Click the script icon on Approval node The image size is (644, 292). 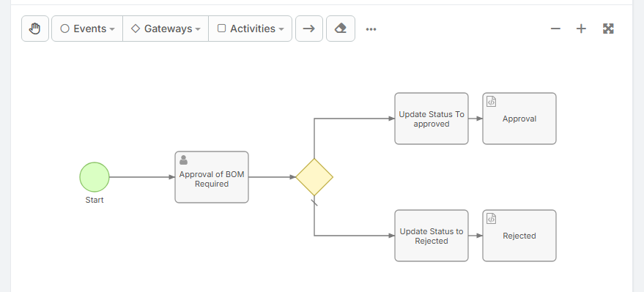491,101
